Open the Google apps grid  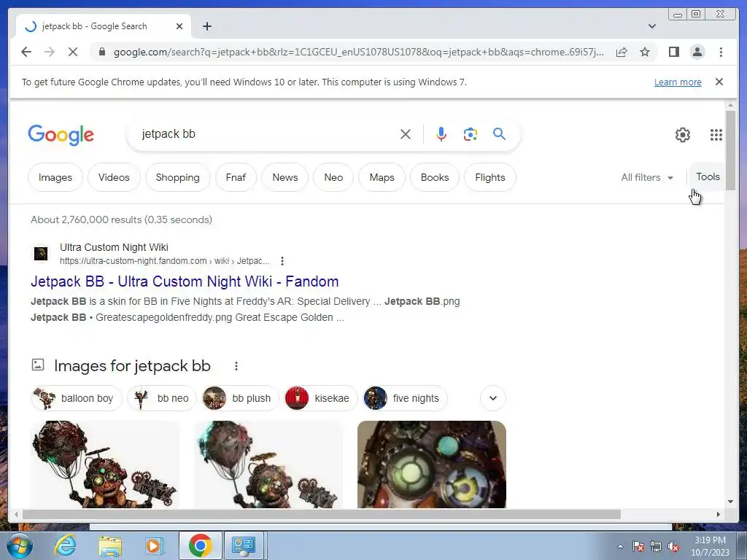[x=716, y=135]
